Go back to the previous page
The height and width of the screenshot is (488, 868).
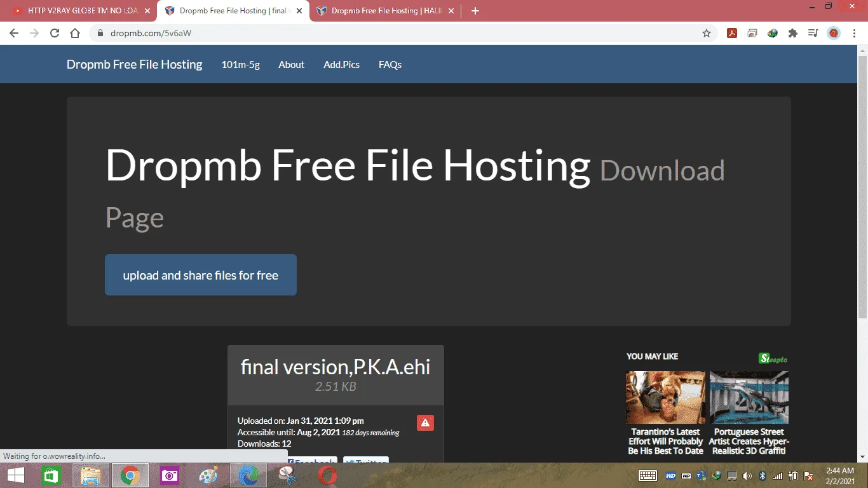coord(14,33)
